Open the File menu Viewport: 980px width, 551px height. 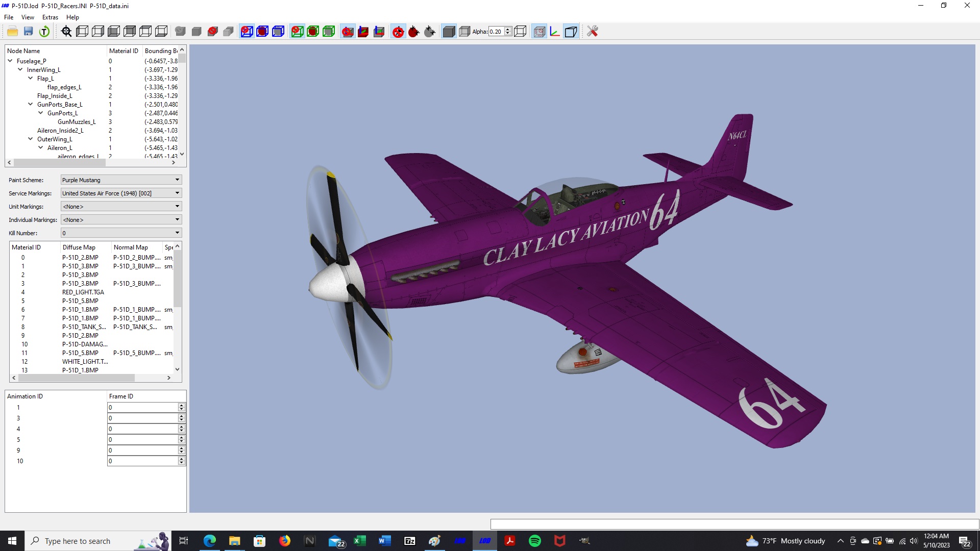[9, 17]
